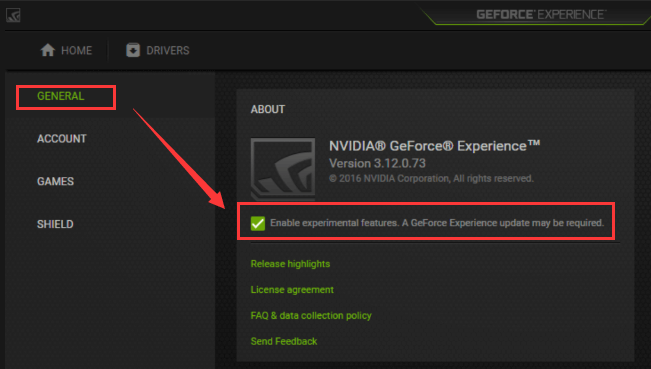Open the HOME tab
This screenshot has height=369, width=651.
pyautogui.click(x=66, y=50)
